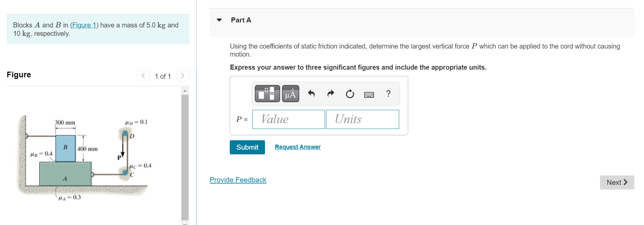
Task: Click the figure scrollbar down arrow
Action: coord(185,223)
